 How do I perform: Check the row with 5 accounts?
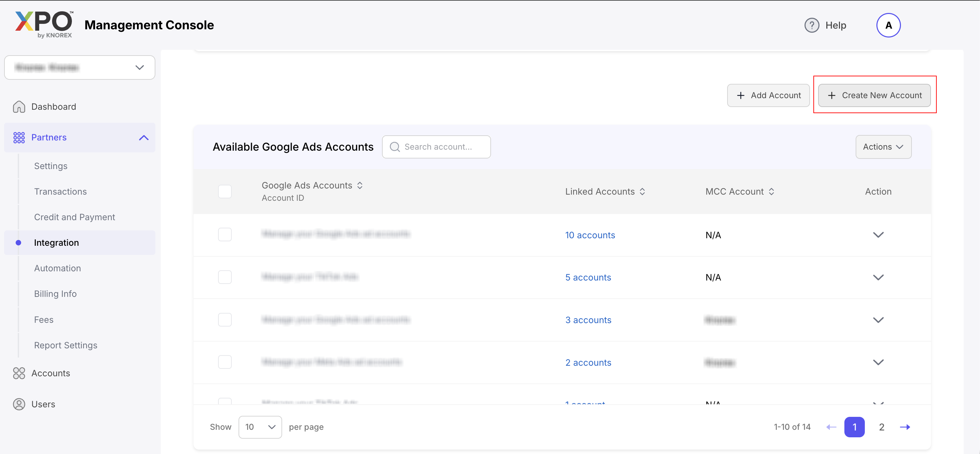(225, 277)
